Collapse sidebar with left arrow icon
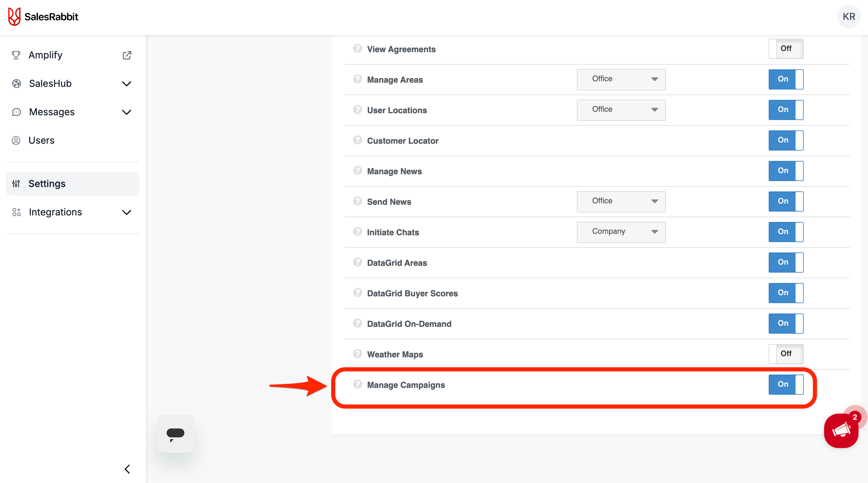Image resolution: width=868 pixels, height=483 pixels. click(127, 469)
